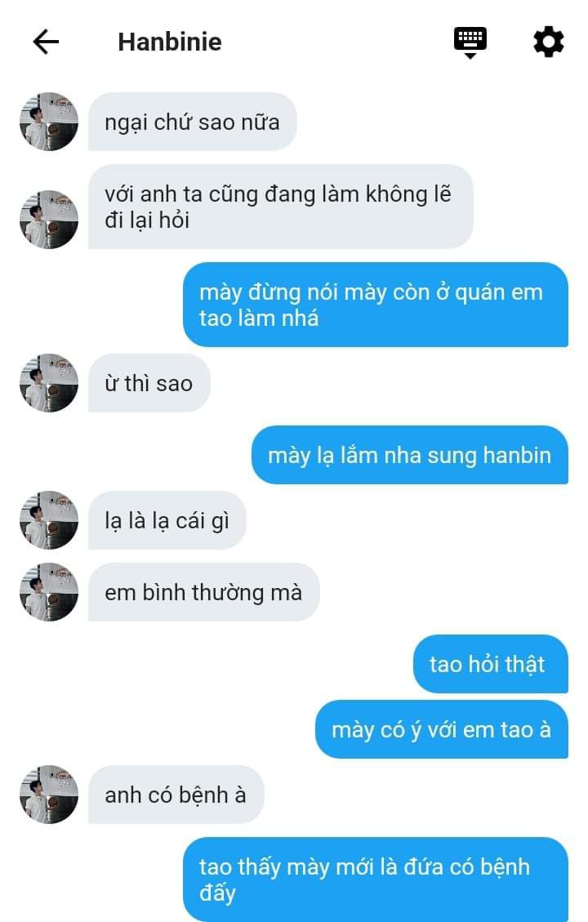Tap the "em bình thường mà" message
The height and width of the screenshot is (922, 588).
coord(203,592)
